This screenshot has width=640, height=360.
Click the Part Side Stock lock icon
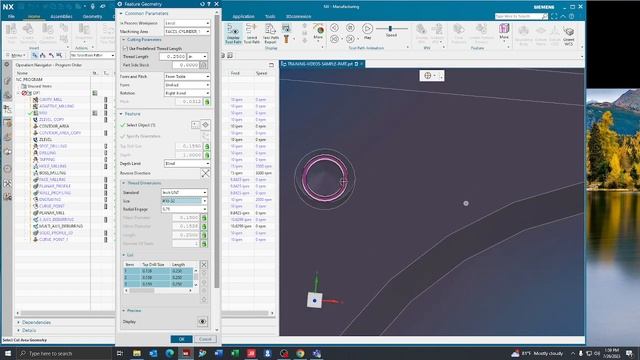[x=203, y=65]
